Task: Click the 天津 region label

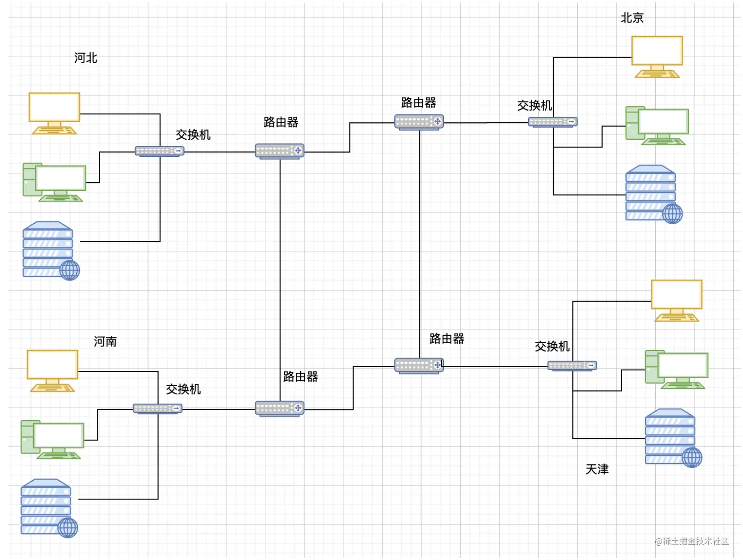Action: click(597, 469)
